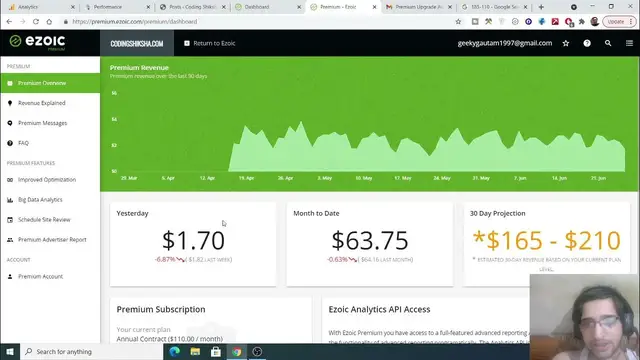Click the bar chart icon beside Big Data Analytics
This screenshot has width=640, height=360.
(10, 200)
